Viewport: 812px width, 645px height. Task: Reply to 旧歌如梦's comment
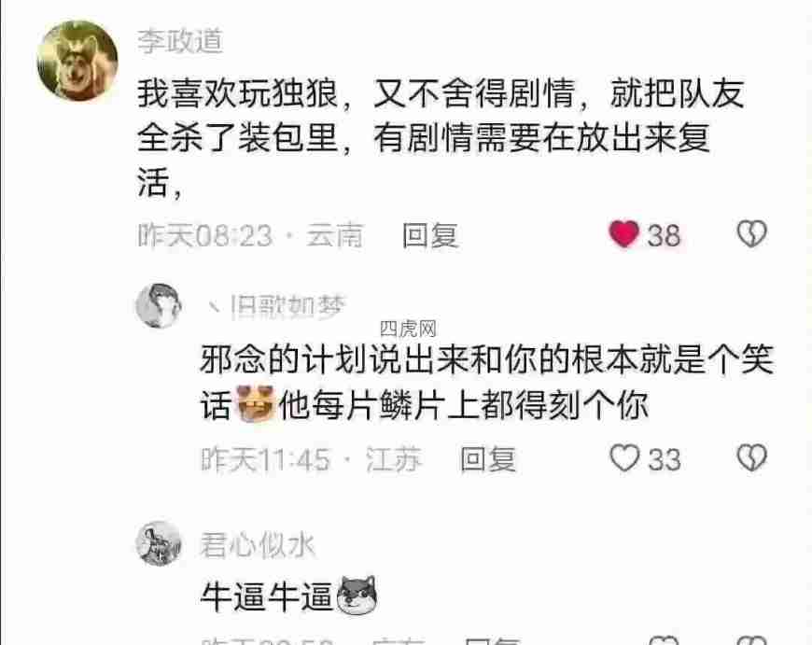[488, 459]
